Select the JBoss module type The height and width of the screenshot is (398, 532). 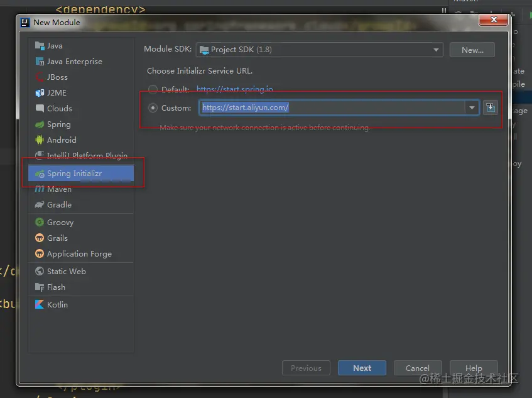81,77
